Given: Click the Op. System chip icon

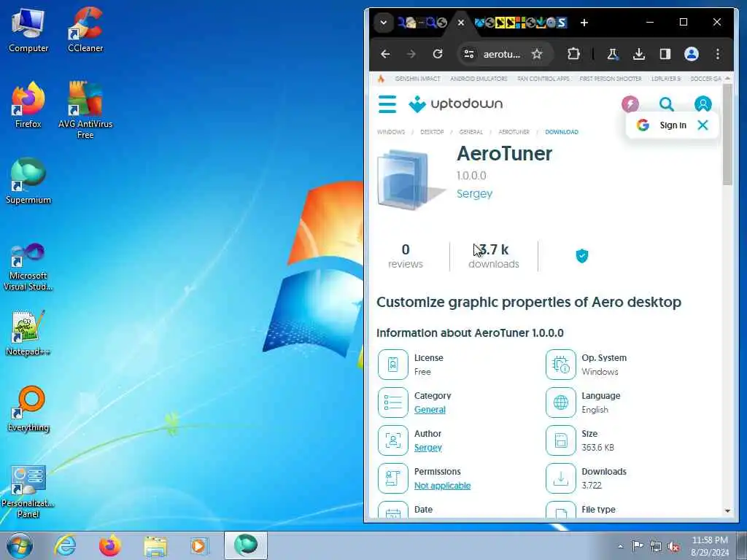Looking at the screenshot, I should 561,365.
